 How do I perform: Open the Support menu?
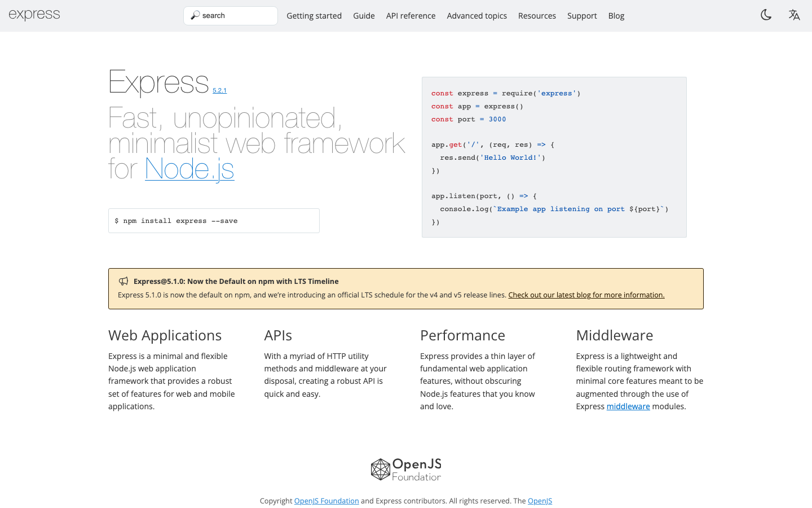[x=582, y=16]
